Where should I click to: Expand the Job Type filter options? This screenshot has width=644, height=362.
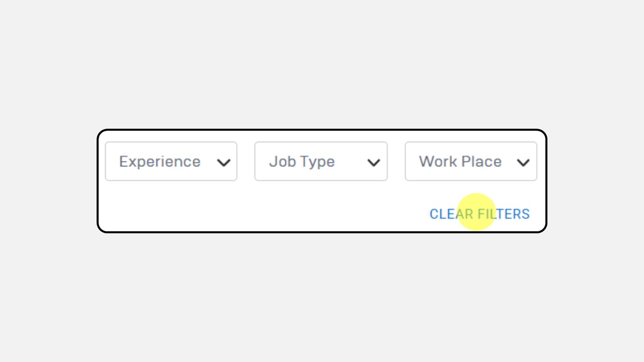click(x=321, y=161)
